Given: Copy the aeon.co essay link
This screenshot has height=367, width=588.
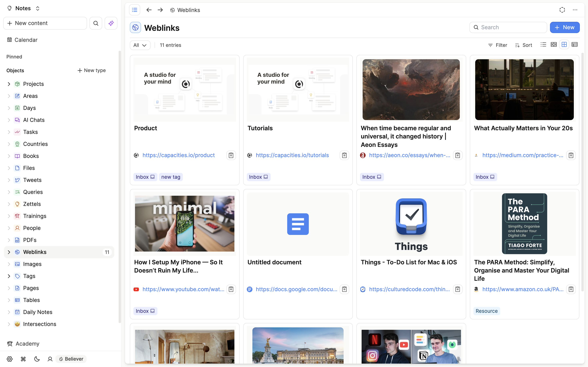Looking at the screenshot, I should [457, 155].
